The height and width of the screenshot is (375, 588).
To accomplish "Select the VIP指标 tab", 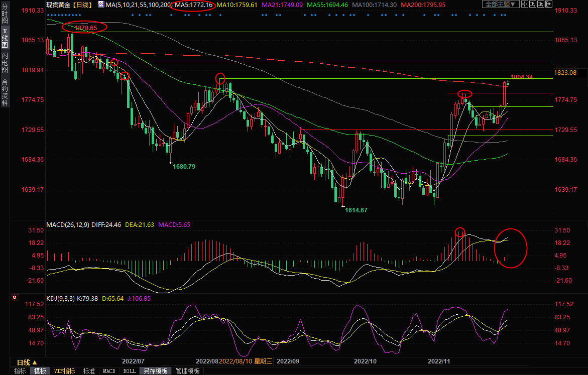I will [x=65, y=371].
